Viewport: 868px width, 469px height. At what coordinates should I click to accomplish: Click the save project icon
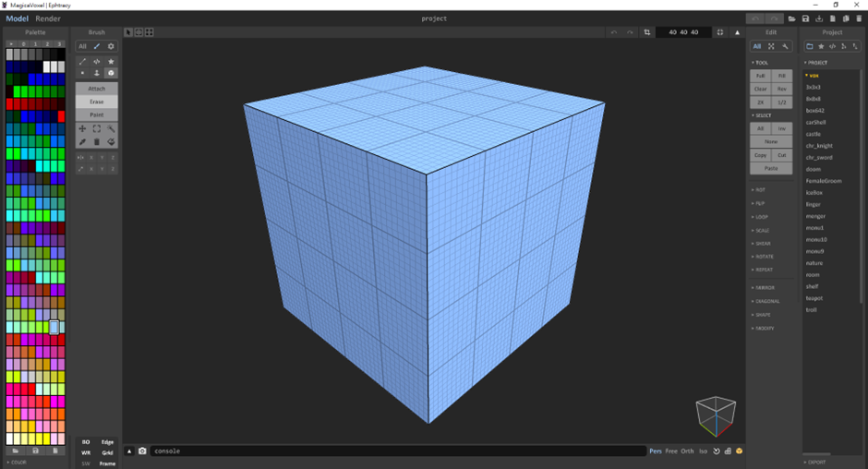pyautogui.click(x=805, y=18)
